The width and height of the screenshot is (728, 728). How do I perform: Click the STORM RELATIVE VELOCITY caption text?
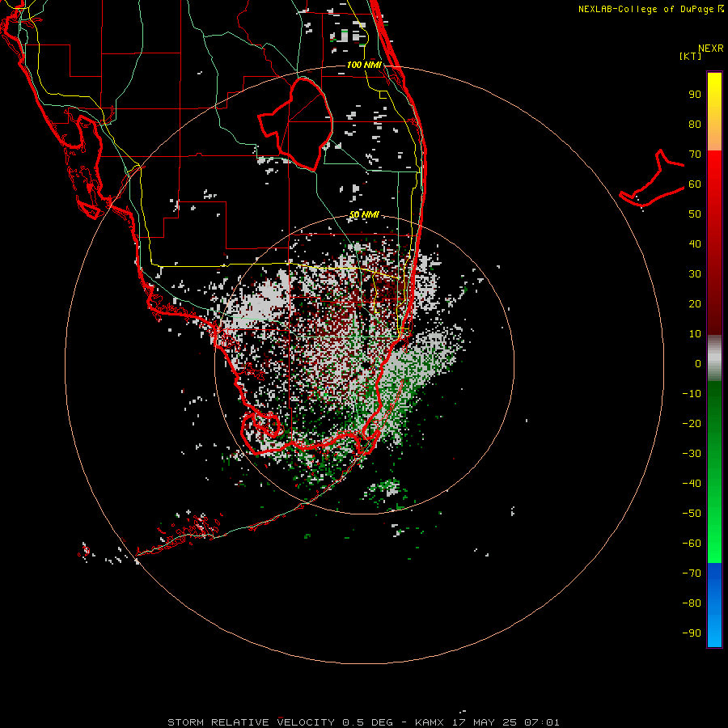[x=251, y=722]
